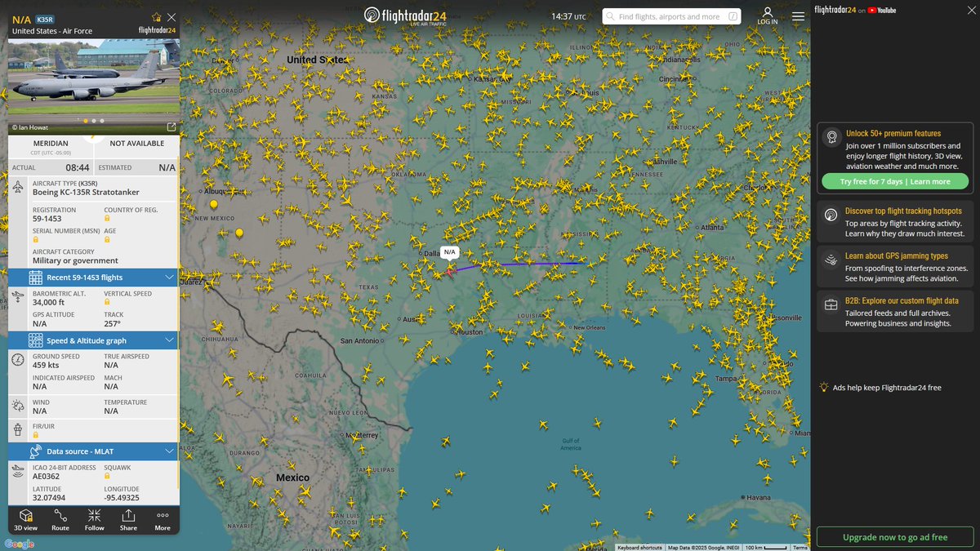Click the N/A callsign label on map
Viewport: 980px width, 551px height.
tap(450, 252)
